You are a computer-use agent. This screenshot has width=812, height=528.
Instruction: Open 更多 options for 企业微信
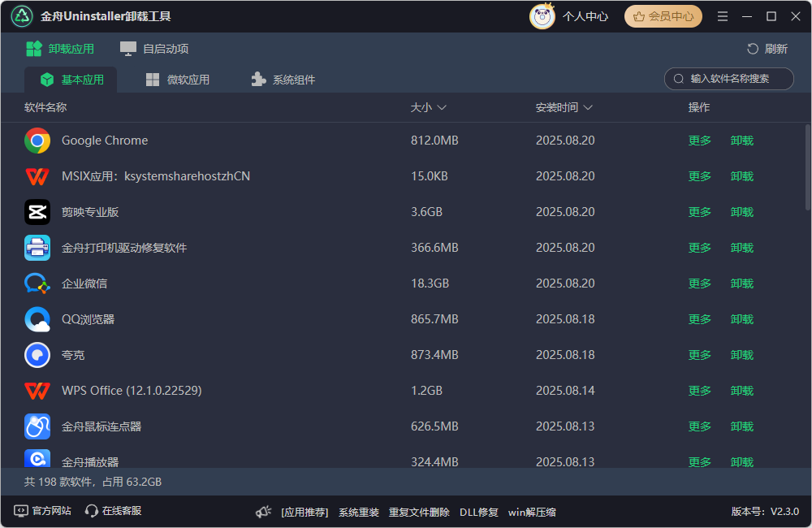(700, 283)
